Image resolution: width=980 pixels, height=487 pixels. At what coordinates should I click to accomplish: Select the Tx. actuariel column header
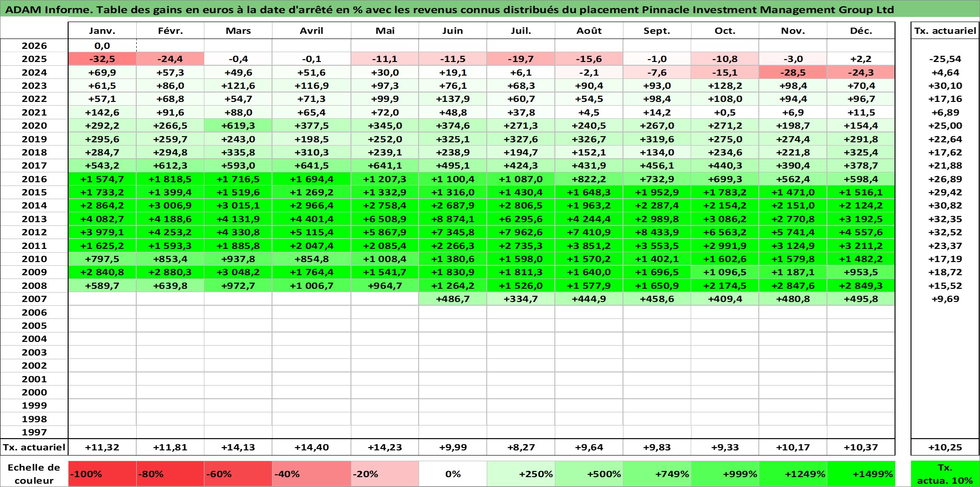click(945, 31)
